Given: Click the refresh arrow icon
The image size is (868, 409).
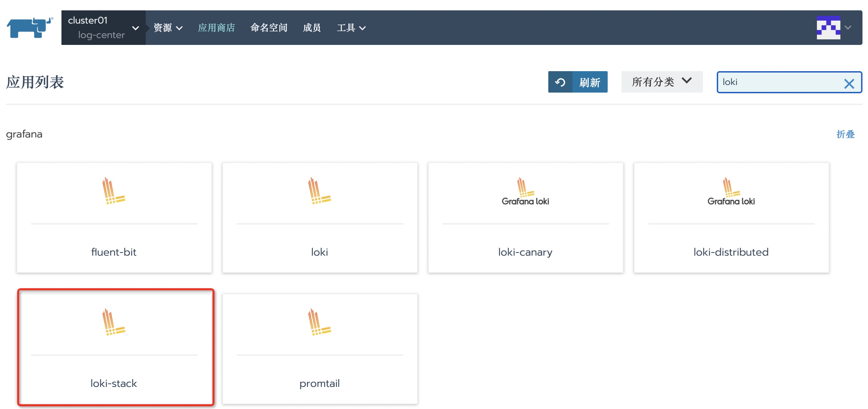Looking at the screenshot, I should click(560, 82).
